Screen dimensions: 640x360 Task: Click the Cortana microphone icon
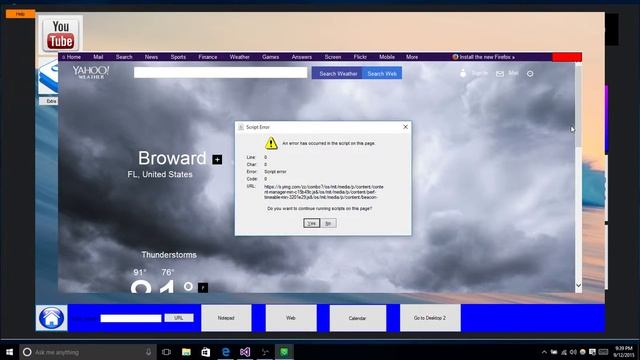[x=149, y=352]
